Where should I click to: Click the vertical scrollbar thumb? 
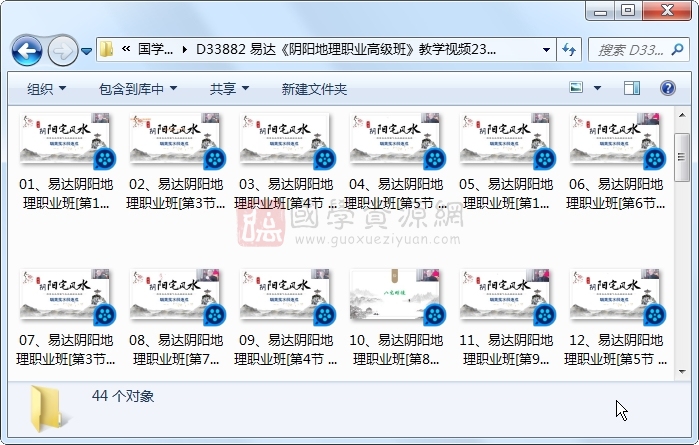pyautogui.click(x=682, y=157)
